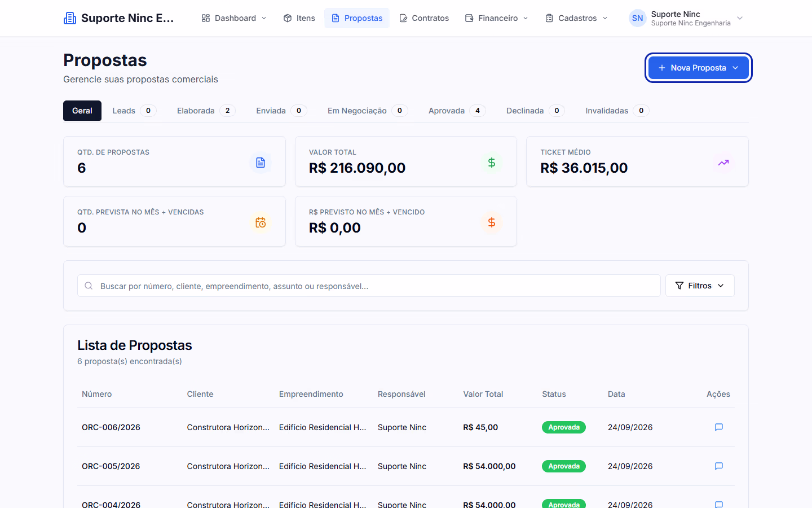Click the Suporte Ninc building logo icon
Viewport: 812px width, 508px height.
click(70, 18)
